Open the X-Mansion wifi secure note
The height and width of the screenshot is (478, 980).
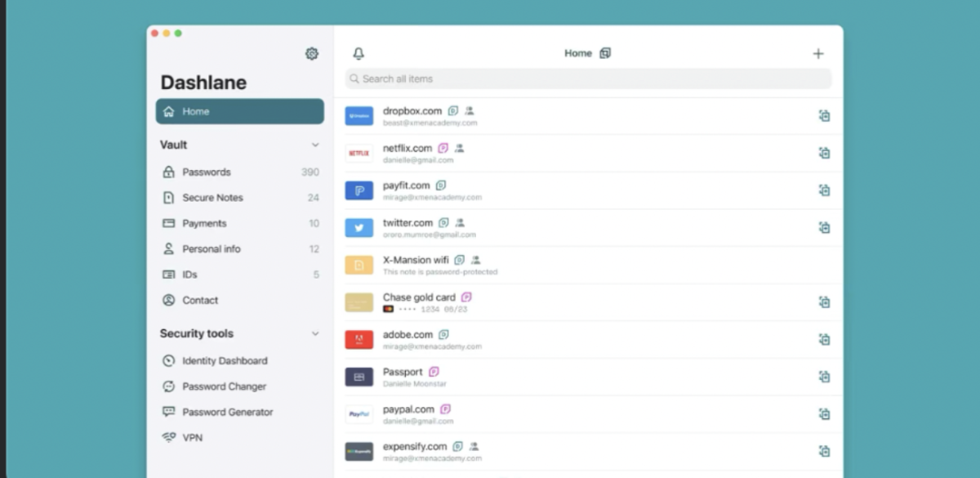416,260
